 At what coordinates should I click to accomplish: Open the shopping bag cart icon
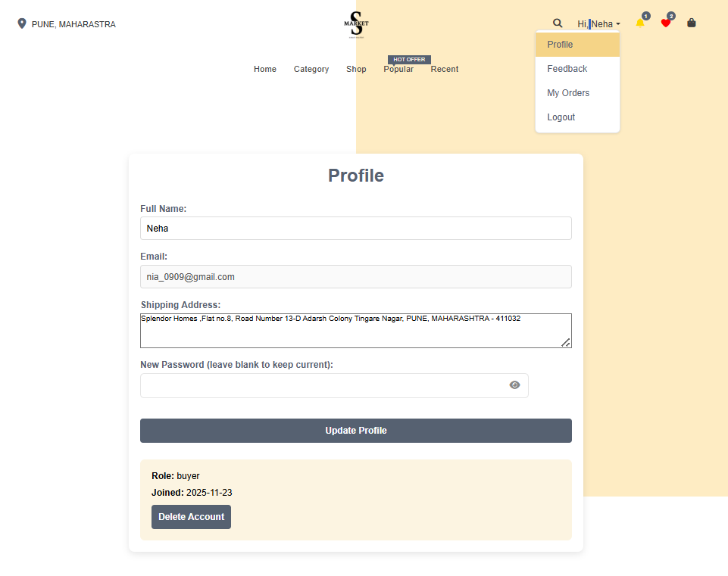point(692,23)
